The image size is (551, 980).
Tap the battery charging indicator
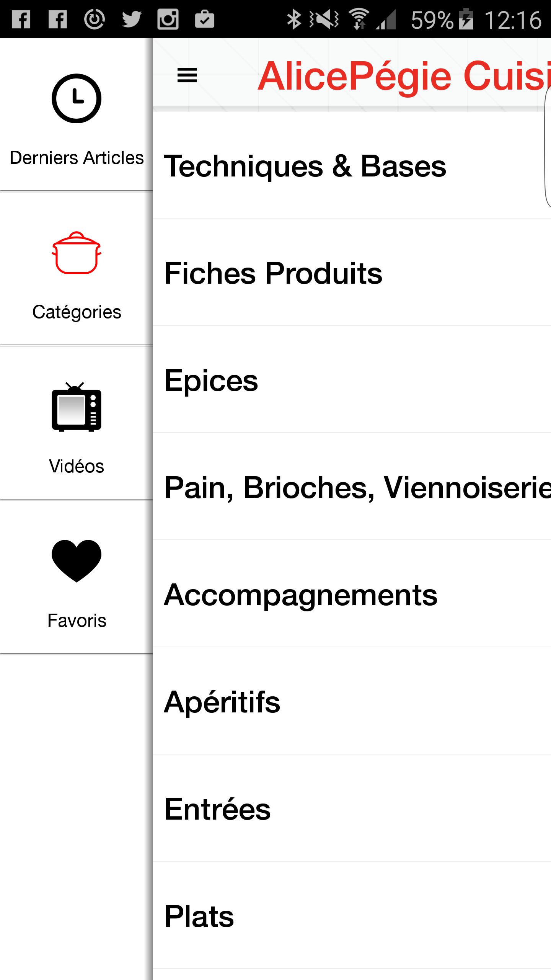(466, 19)
